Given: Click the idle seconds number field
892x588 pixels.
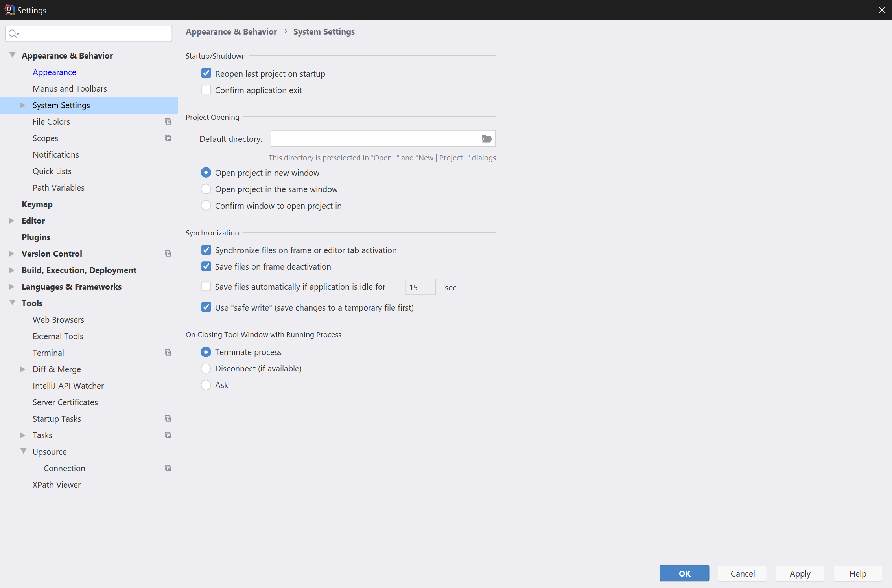Looking at the screenshot, I should (x=420, y=287).
